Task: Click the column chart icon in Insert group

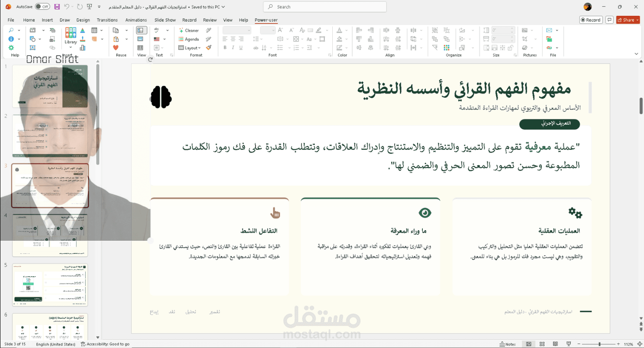Action: (83, 48)
